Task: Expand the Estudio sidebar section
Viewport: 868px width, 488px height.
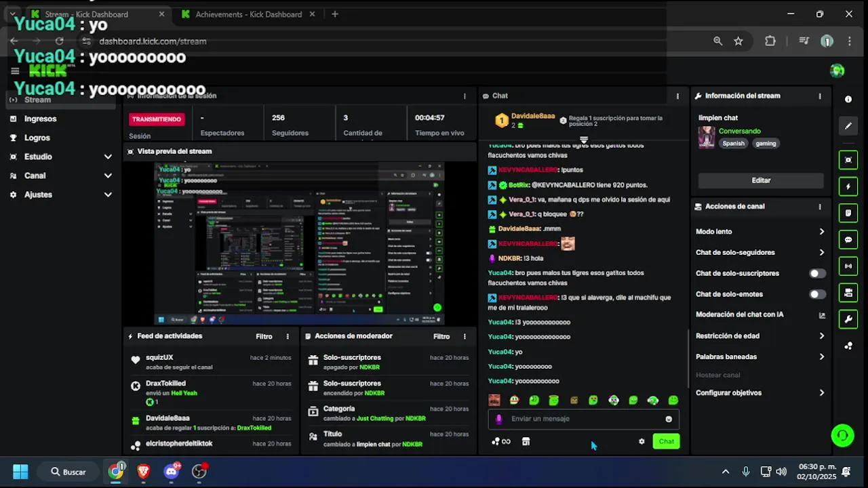Action: point(108,157)
